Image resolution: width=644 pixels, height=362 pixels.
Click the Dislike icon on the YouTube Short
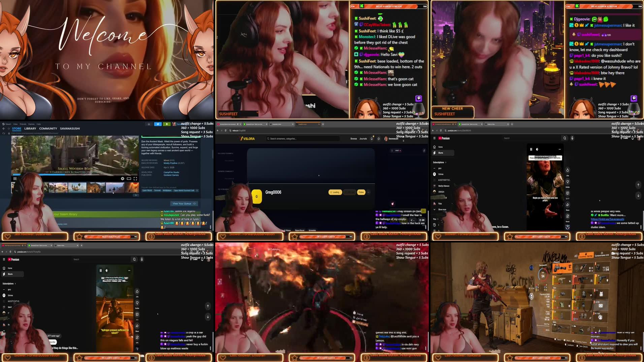click(137, 303)
